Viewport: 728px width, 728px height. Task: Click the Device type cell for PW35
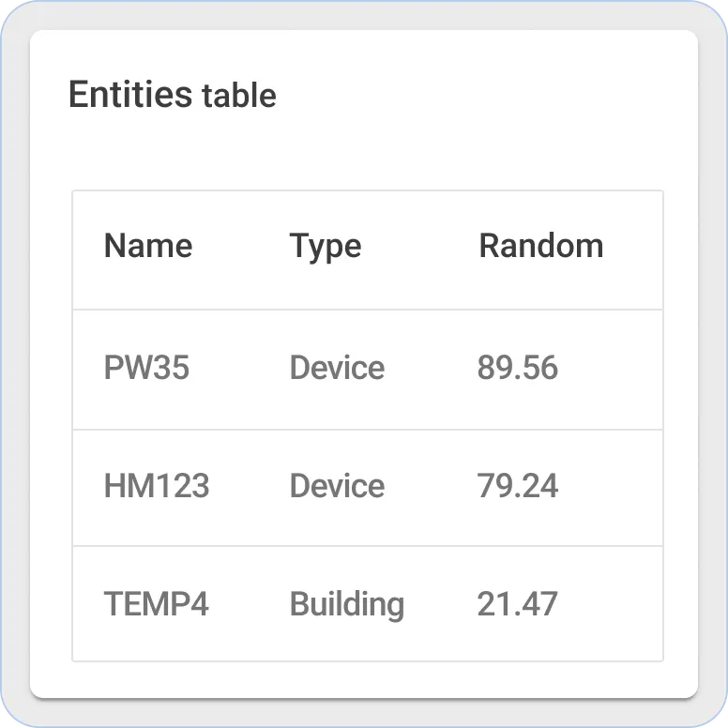click(337, 367)
